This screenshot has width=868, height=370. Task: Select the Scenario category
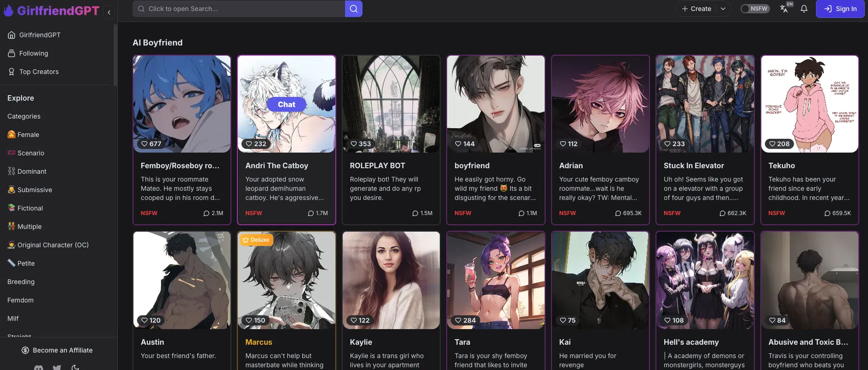26,153
